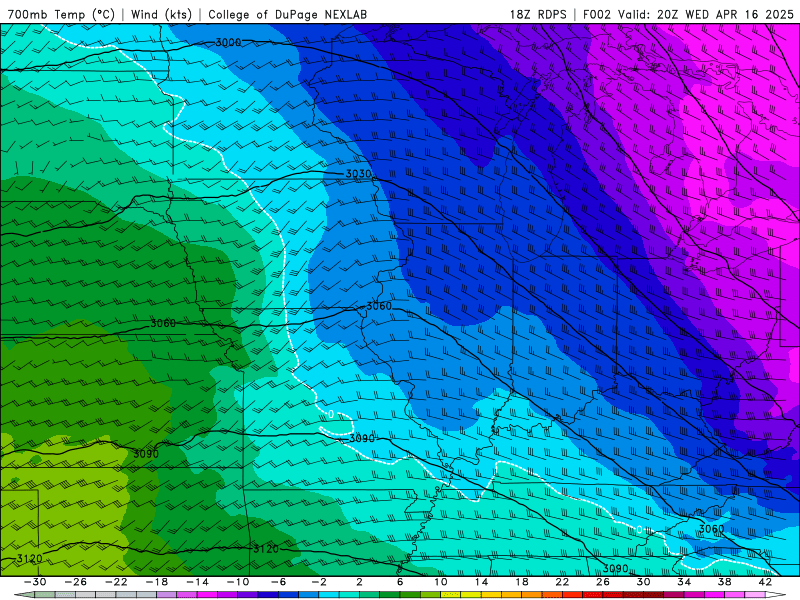Click the -10 temperature scale label
This screenshot has height=600, width=800.
[238, 582]
